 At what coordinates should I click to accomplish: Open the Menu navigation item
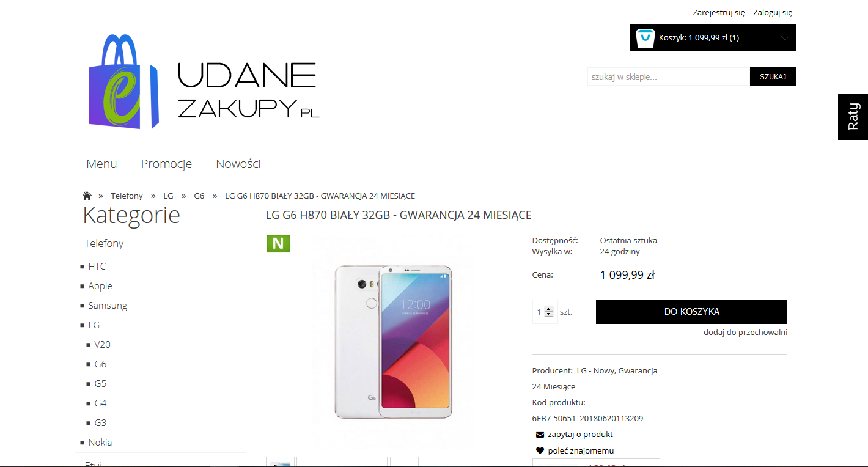[x=101, y=164]
